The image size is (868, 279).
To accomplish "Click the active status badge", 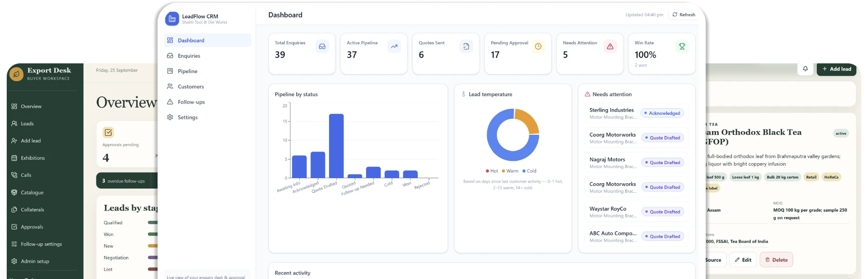I will [841, 133].
